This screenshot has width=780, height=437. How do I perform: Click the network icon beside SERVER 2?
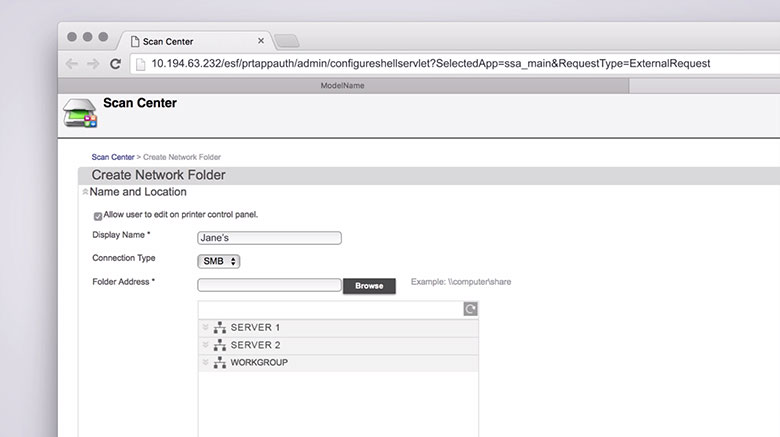(220, 345)
